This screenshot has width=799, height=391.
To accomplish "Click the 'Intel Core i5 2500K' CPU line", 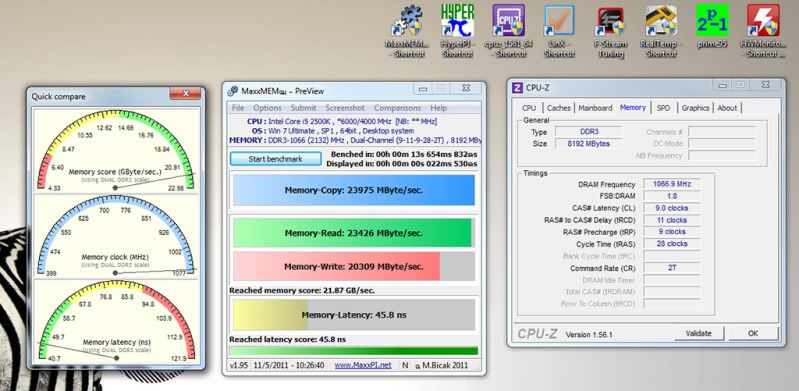I will [x=341, y=121].
